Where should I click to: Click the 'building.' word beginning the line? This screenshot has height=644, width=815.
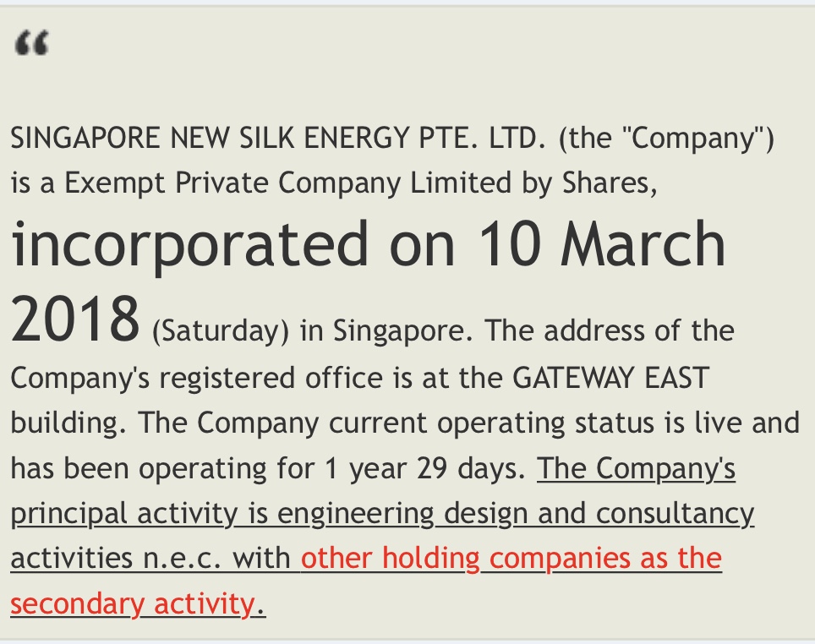[68, 423]
